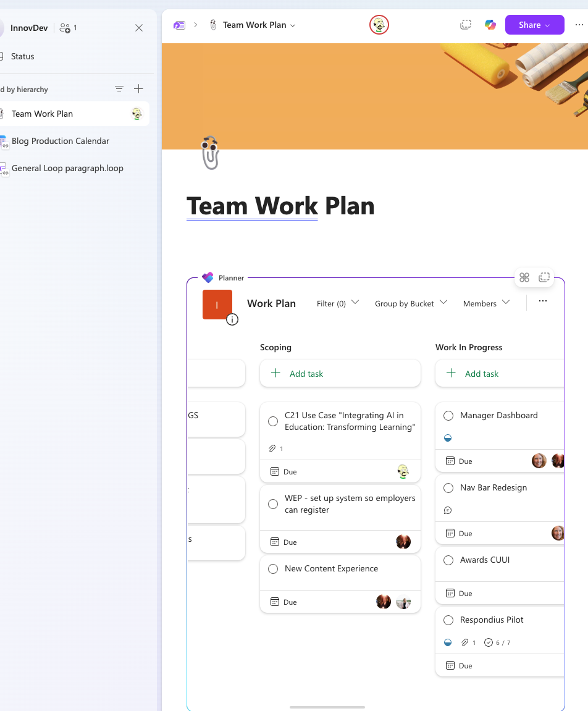This screenshot has width=588, height=711.
Task: Click the Loop components icon beside Copilot
Action: (x=466, y=25)
